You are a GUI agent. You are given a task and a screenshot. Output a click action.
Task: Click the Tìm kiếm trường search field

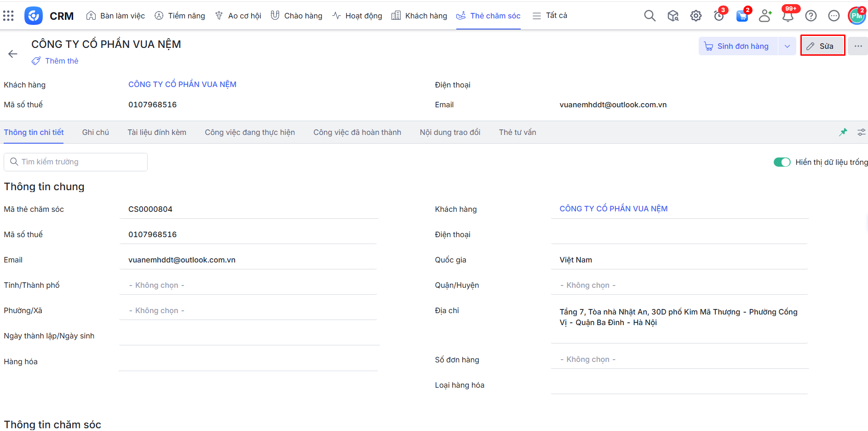(x=76, y=162)
